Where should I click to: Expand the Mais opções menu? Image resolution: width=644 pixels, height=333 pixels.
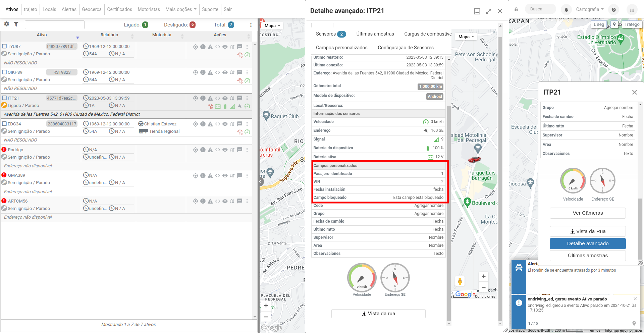pos(181,9)
